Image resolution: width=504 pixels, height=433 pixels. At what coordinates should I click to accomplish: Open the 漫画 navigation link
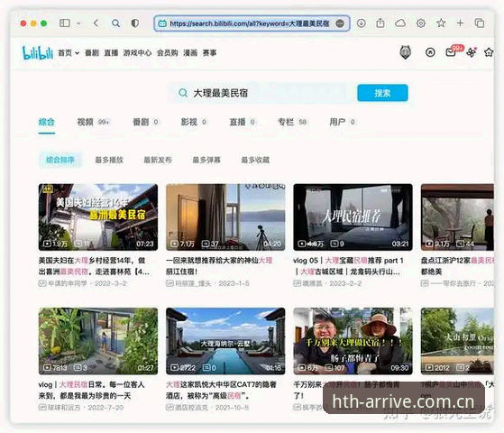click(190, 52)
